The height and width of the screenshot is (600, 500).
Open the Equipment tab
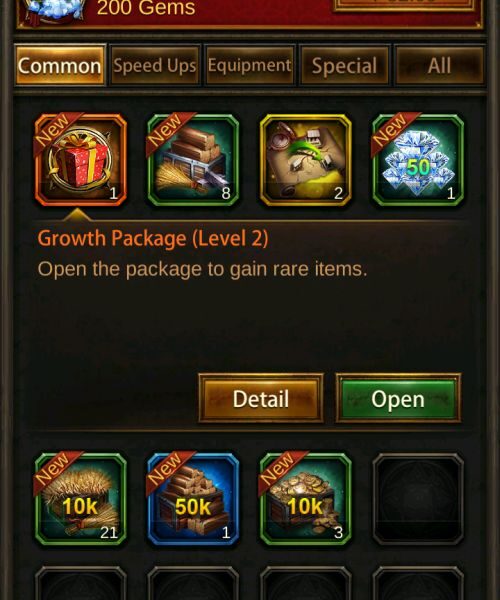pyautogui.click(x=250, y=65)
